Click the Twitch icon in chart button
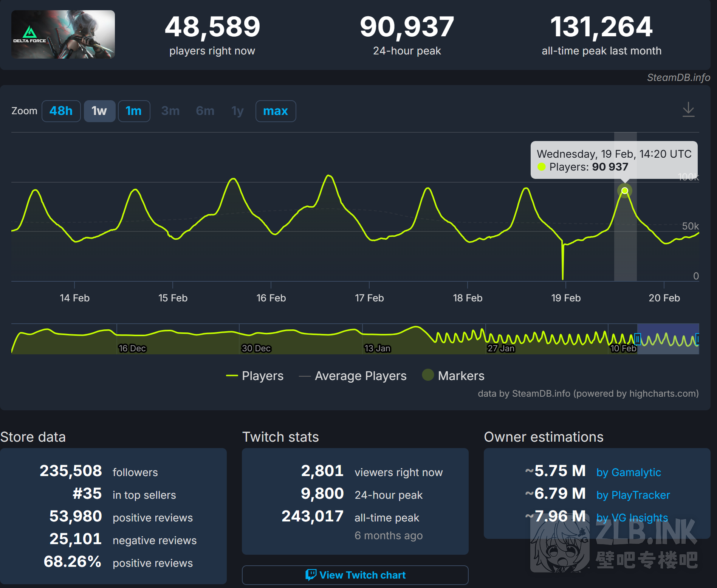Screen dimensions: 717x588 [x=310, y=575]
